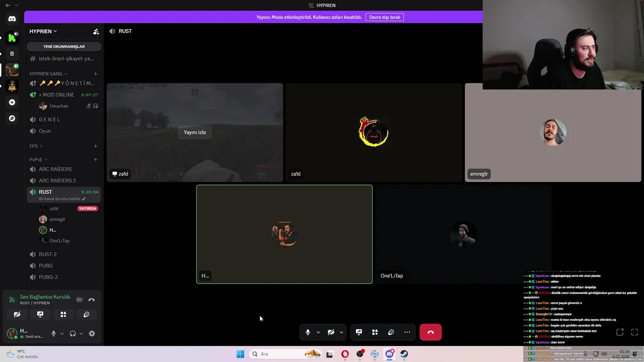Collapse the PvPvE category
Viewport: 644px width, 362px height.
point(38,159)
